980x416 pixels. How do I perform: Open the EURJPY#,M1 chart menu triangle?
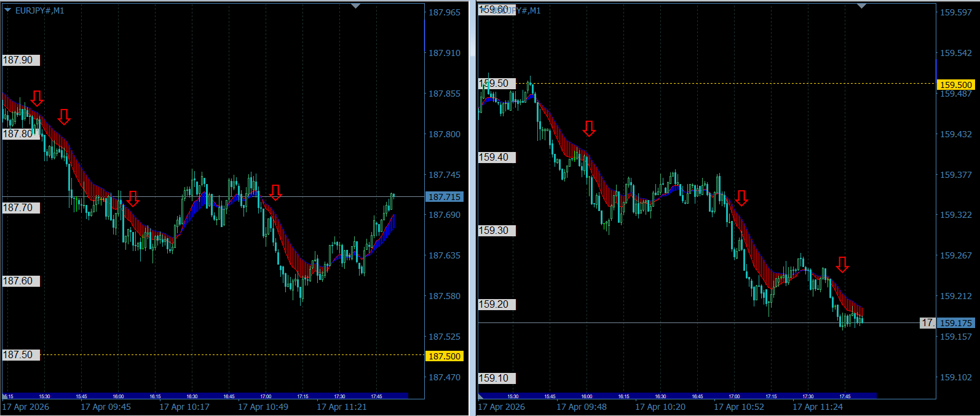(8, 10)
